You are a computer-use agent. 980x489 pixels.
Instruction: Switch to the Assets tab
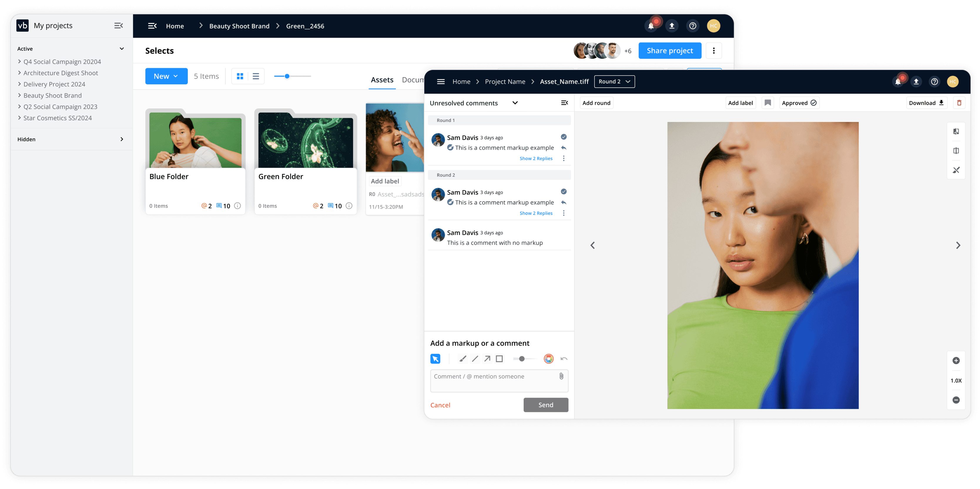[382, 80]
